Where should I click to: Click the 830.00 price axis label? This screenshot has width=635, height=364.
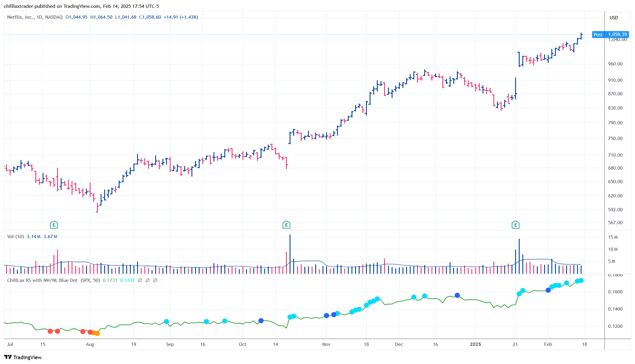[x=615, y=108]
